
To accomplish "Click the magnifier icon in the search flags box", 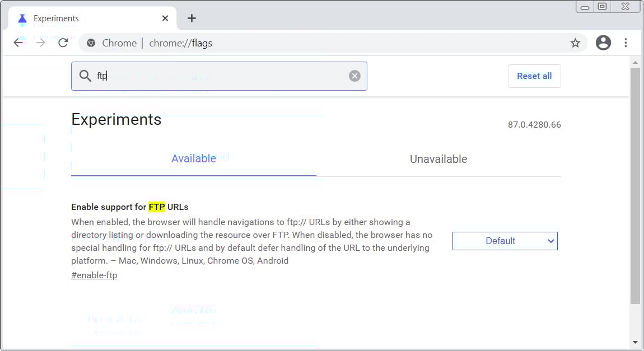I will [85, 76].
